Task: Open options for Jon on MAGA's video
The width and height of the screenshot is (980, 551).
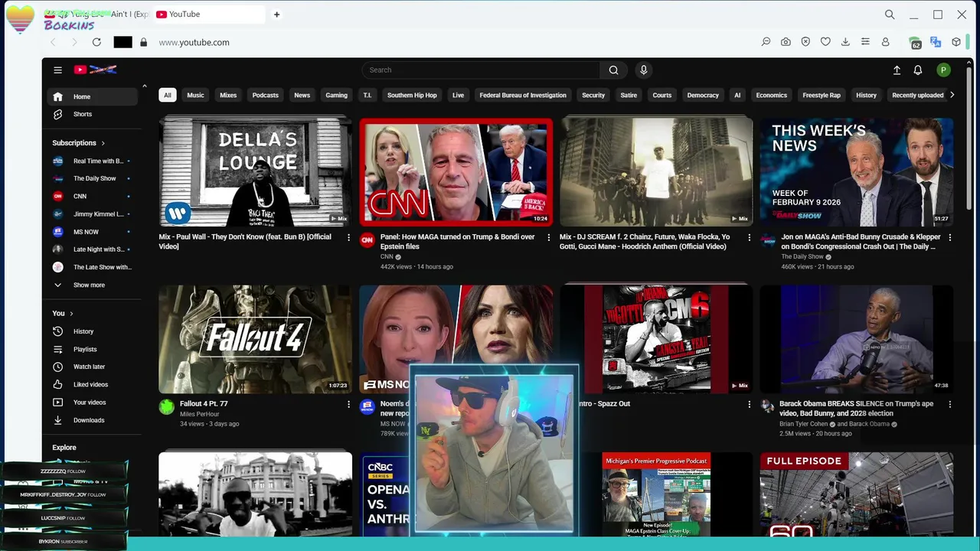Action: pyautogui.click(x=949, y=238)
